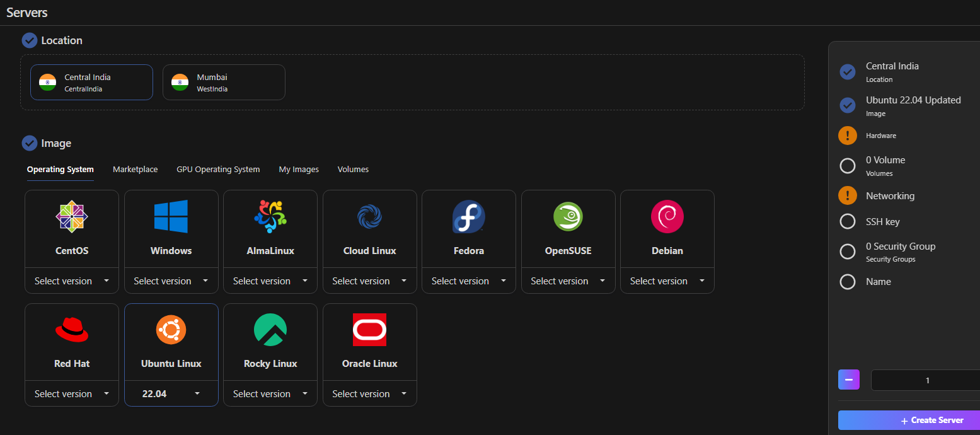Choose the OpenSUSE chameleon logo
This screenshot has width=980, height=435.
click(568, 217)
